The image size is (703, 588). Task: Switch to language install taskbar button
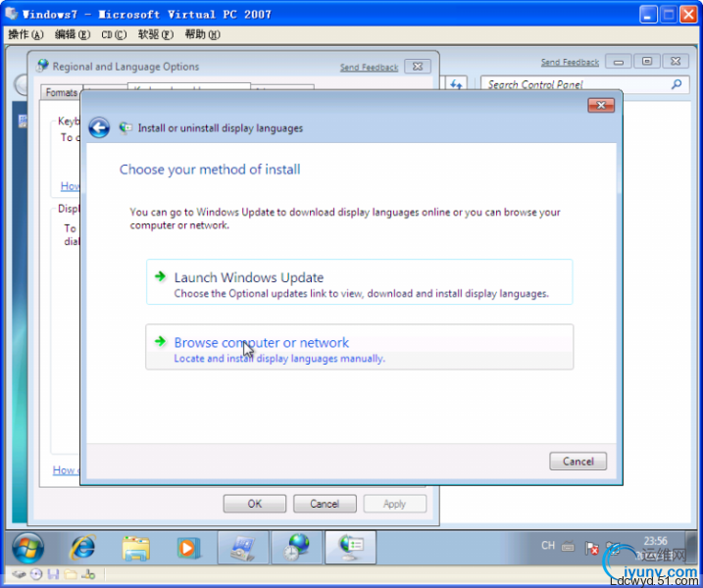351,547
